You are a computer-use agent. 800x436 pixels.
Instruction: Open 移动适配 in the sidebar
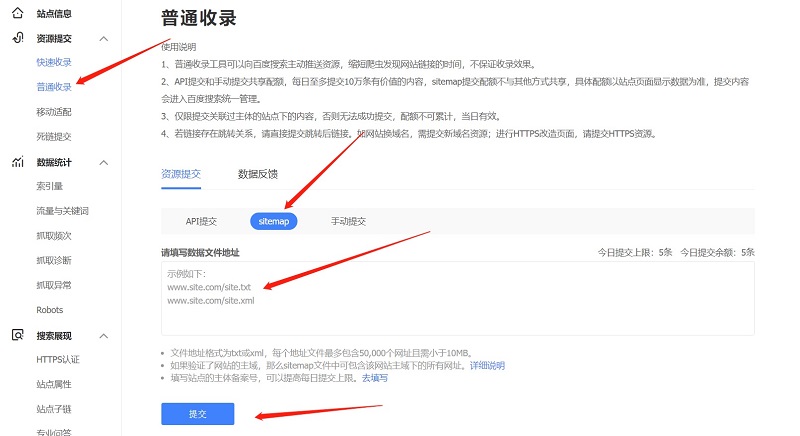coord(54,112)
